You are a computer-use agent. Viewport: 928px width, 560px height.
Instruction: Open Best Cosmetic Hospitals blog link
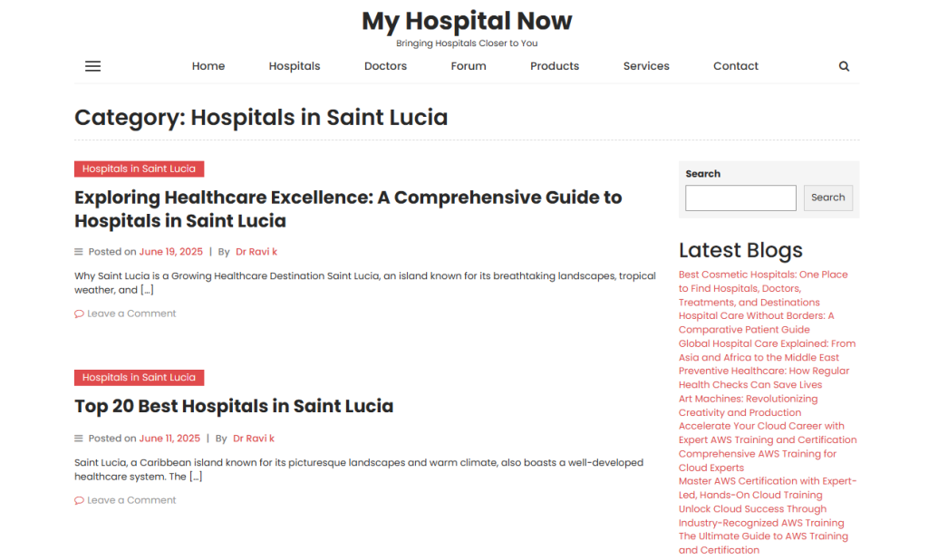[763, 275]
